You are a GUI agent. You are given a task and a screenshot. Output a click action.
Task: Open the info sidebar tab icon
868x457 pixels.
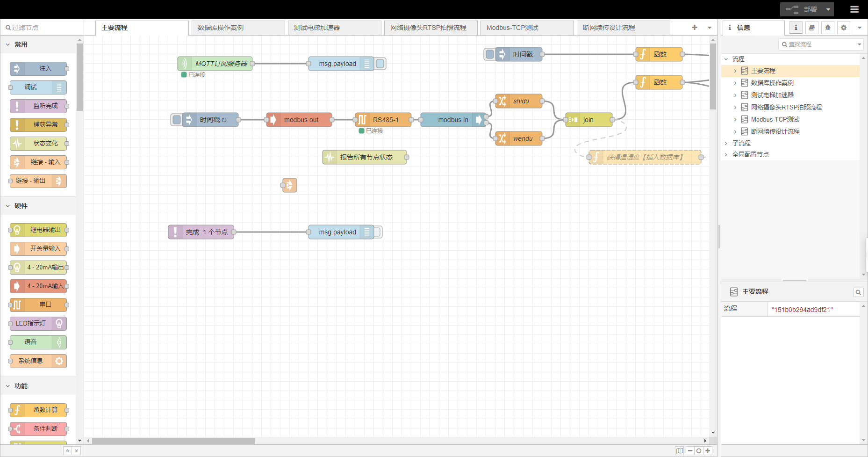[796, 28]
